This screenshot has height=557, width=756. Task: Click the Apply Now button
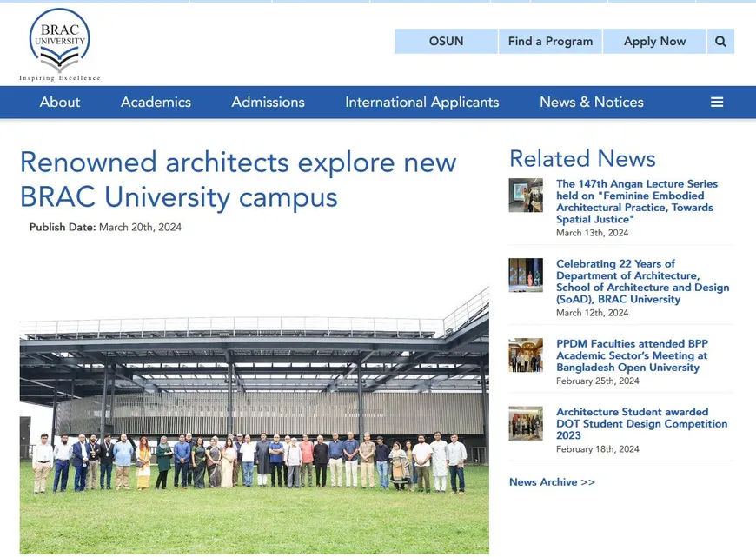click(654, 42)
